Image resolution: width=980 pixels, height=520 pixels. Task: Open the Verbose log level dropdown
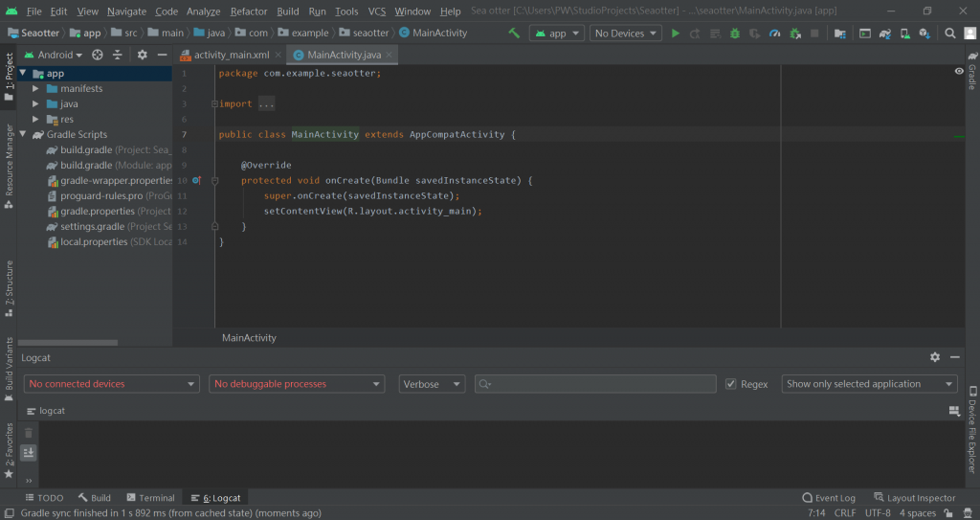[433, 384]
